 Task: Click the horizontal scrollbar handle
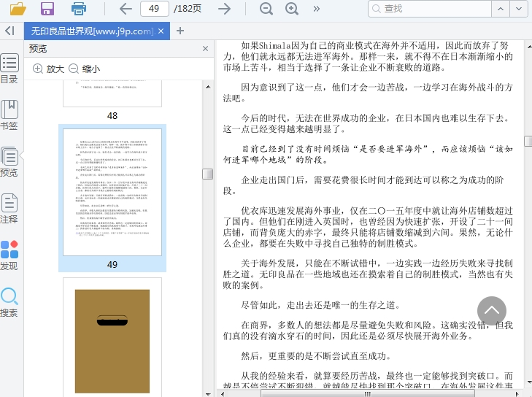[x=368, y=393]
